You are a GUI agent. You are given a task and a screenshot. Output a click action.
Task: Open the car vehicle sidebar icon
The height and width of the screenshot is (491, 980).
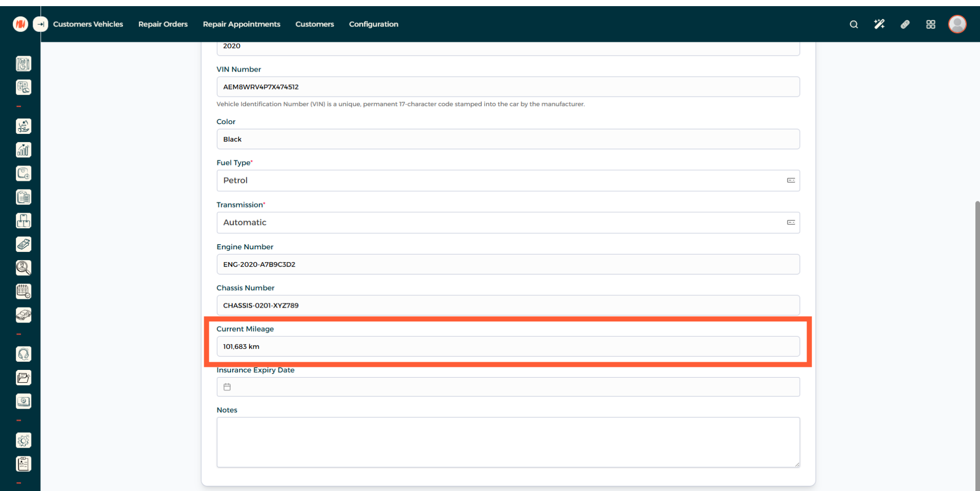click(23, 315)
